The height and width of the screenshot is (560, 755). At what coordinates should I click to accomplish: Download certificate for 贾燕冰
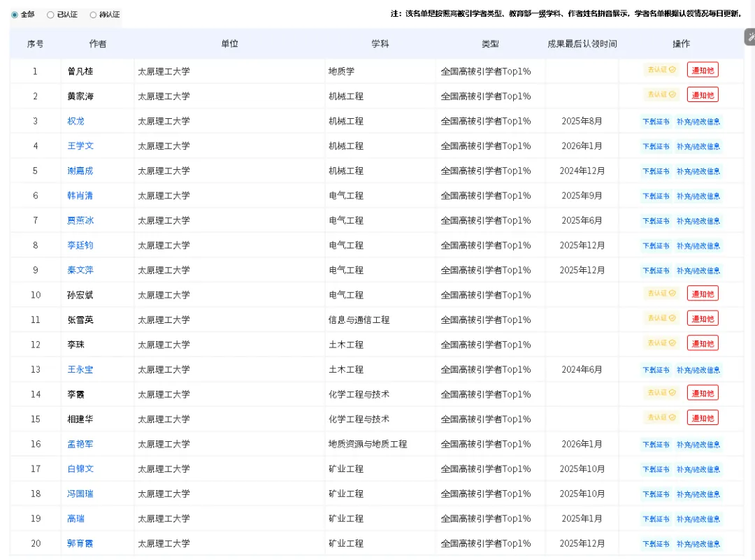(x=656, y=221)
